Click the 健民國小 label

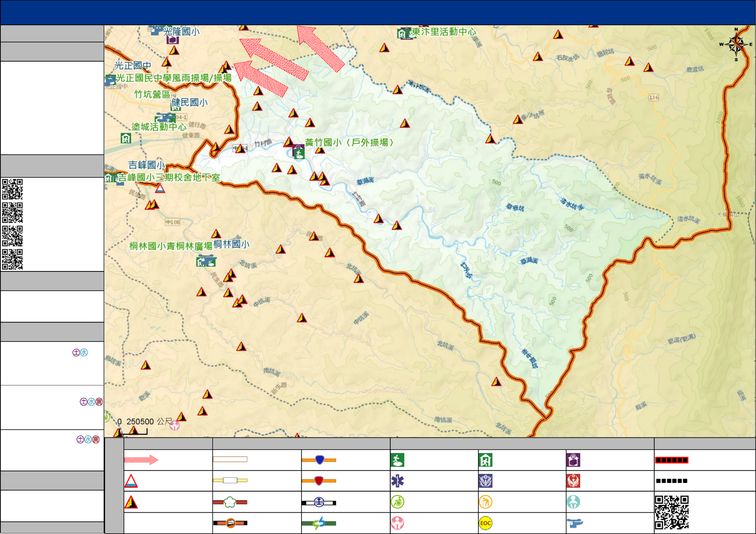click(189, 103)
